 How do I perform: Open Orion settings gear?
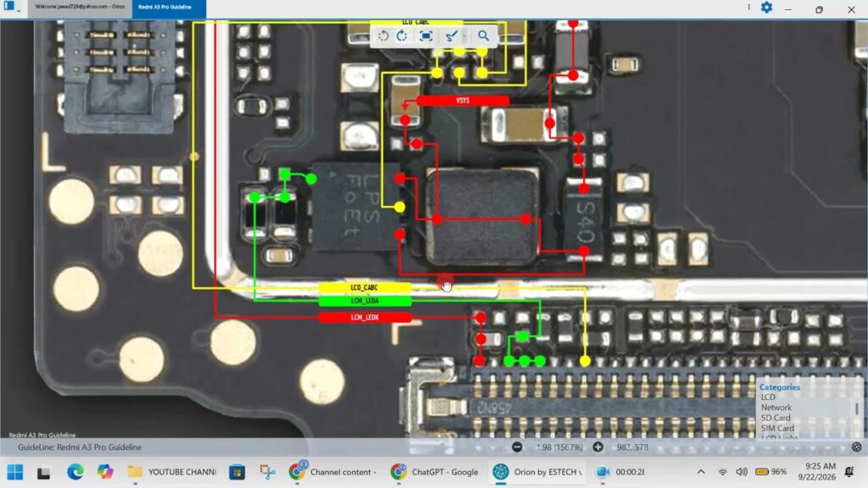[766, 8]
